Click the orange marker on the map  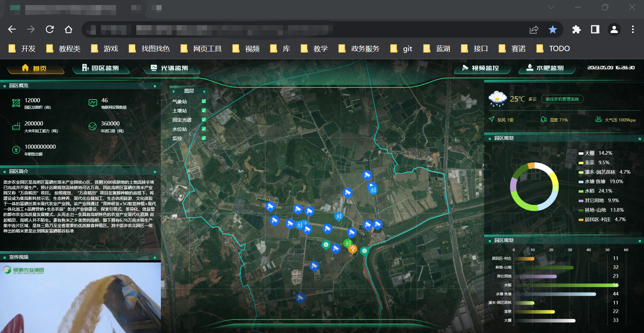(352, 249)
